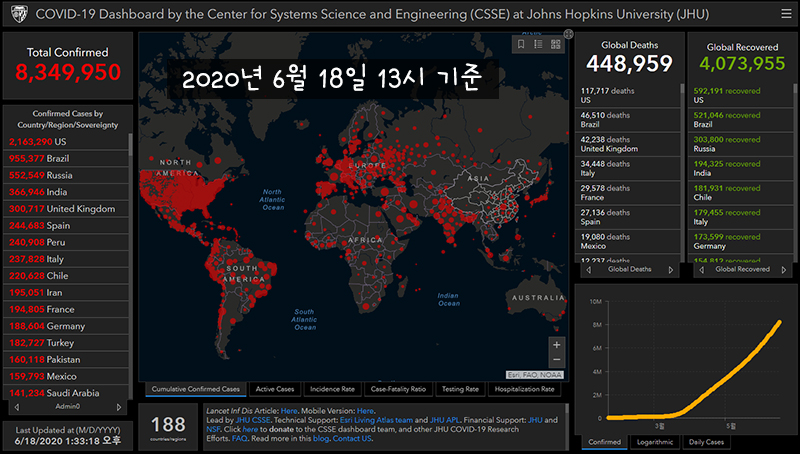800x454 pixels.
Task: Select Pakistan in the confirmed cases list
Action: coord(66,360)
